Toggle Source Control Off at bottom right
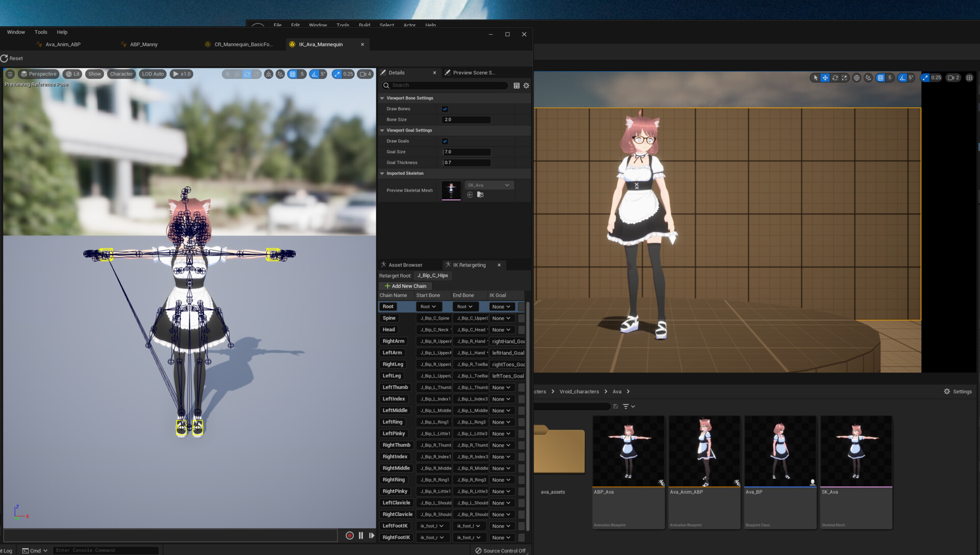Viewport: 980px width, 555px height. pyautogui.click(x=501, y=550)
